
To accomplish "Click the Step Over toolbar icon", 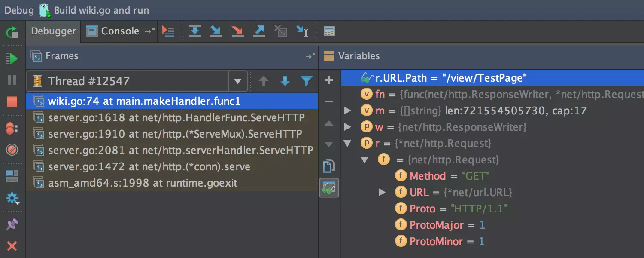I will pos(195,31).
